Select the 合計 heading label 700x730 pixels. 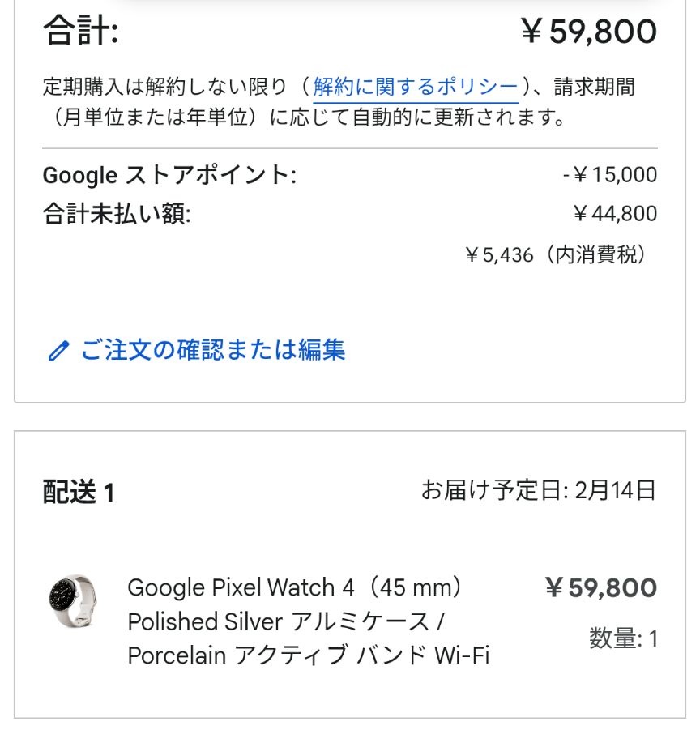pyautogui.click(x=81, y=32)
